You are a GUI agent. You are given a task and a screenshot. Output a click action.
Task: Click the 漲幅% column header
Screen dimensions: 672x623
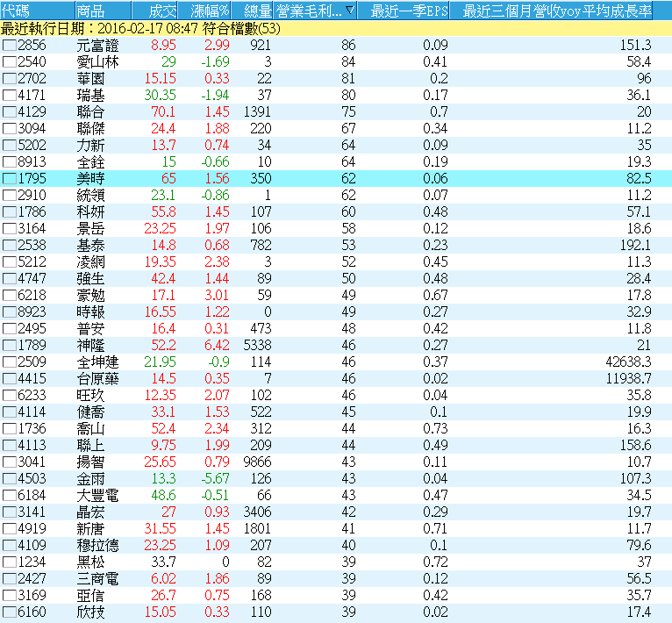click(209, 11)
